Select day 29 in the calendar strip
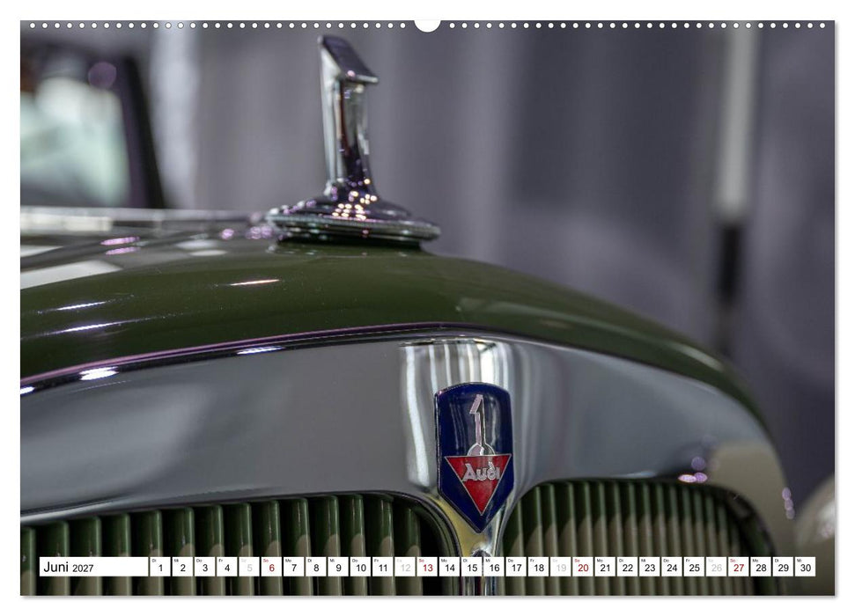 [x=784, y=567]
